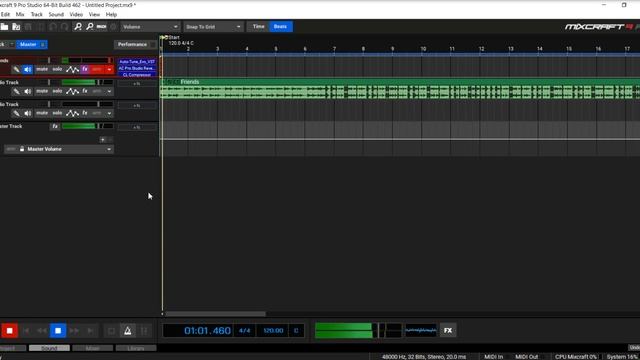The image size is (640, 360).
Task: Open the Track menu
Action: 36,14
